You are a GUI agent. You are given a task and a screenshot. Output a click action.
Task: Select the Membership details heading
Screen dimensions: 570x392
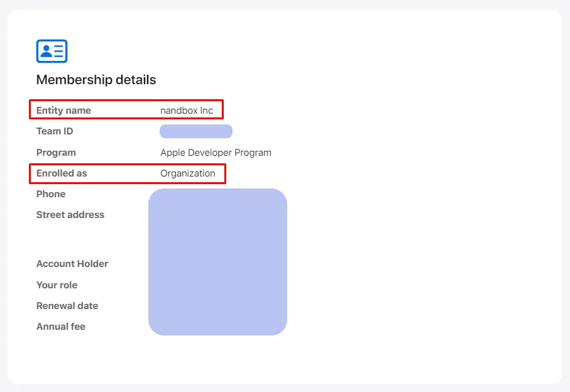[x=96, y=80]
